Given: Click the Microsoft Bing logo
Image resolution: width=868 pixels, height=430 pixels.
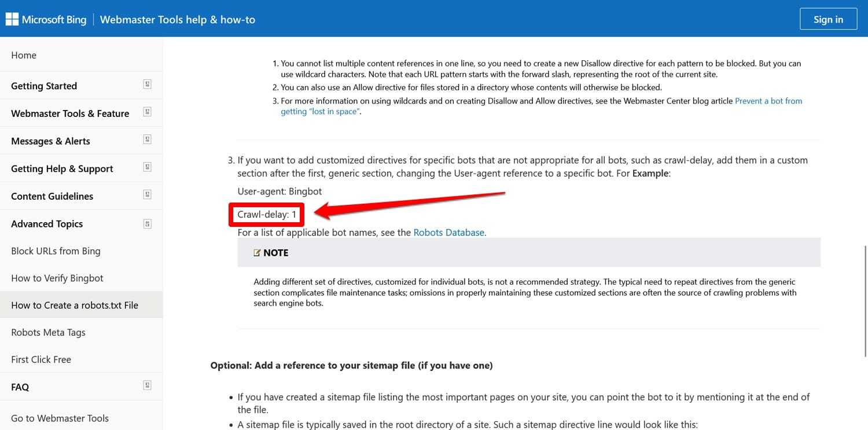Looking at the screenshot, I should pyautogui.click(x=46, y=19).
